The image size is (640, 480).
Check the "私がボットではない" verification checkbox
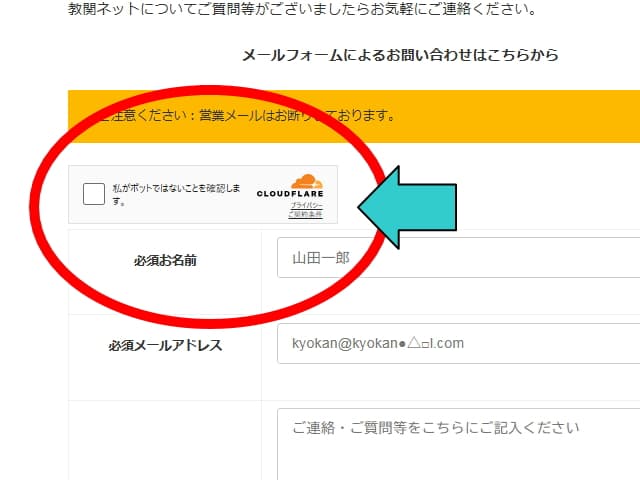[93, 194]
